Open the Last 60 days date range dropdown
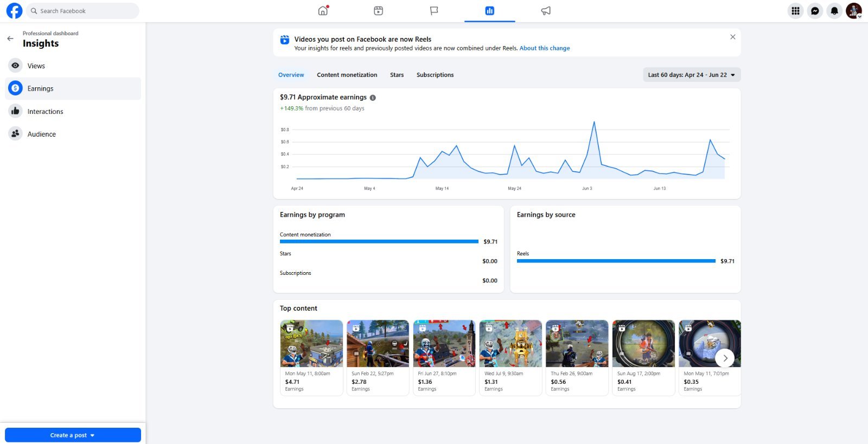 point(692,75)
